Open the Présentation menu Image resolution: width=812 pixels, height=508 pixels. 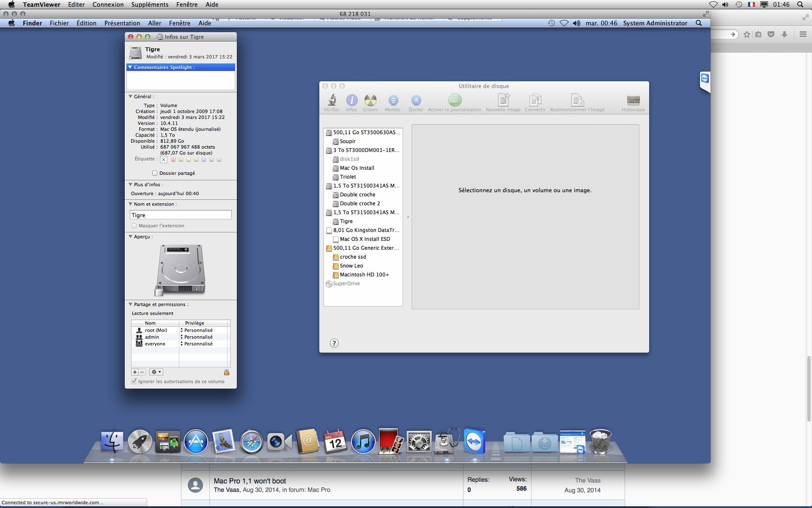[122, 23]
